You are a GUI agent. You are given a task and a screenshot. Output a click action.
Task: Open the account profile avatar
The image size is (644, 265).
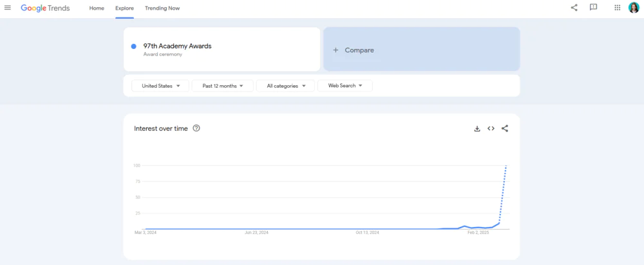[634, 7]
